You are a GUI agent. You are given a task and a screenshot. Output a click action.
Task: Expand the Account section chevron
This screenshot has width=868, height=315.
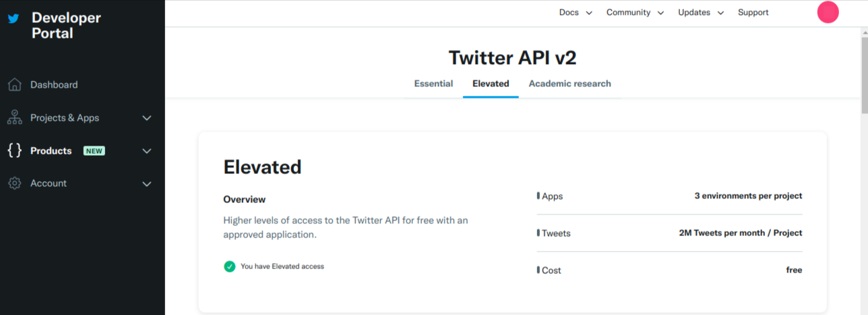tap(147, 183)
